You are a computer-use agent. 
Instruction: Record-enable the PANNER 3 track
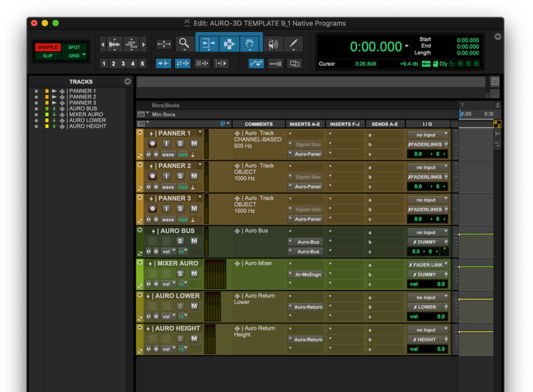point(152,209)
